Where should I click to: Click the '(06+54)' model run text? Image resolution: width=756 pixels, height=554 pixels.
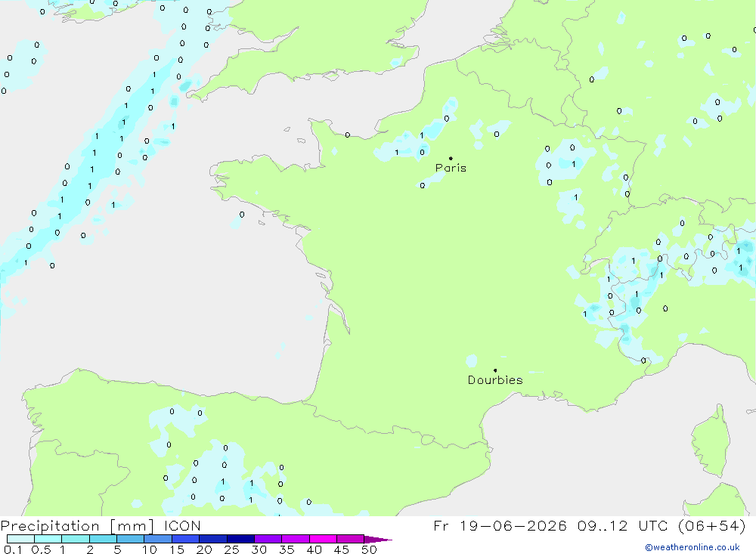click(711, 525)
